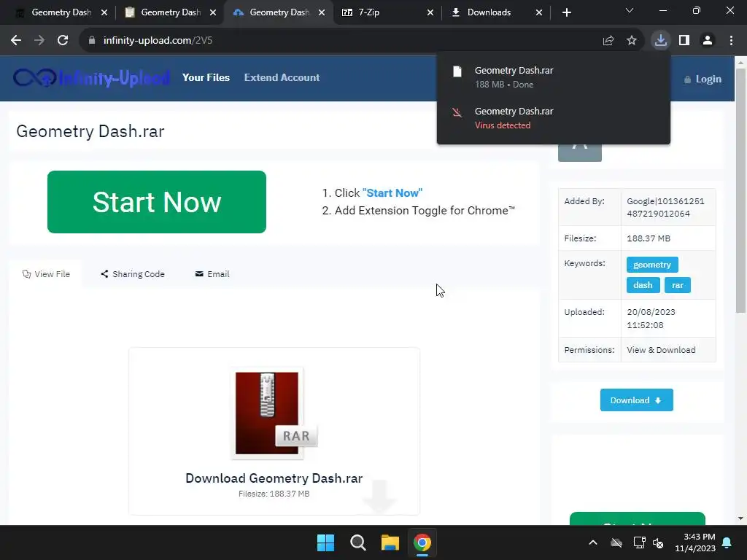
Task: Click the file icon of the finished download
Action: click(457, 71)
